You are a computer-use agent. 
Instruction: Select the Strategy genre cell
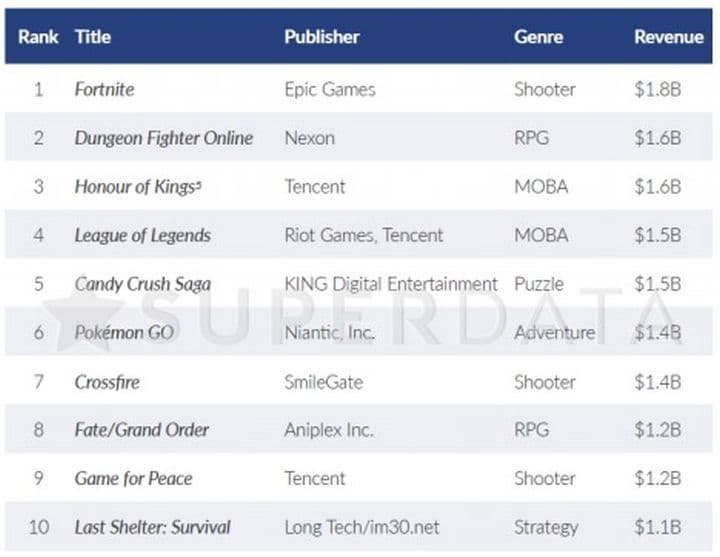point(546,527)
